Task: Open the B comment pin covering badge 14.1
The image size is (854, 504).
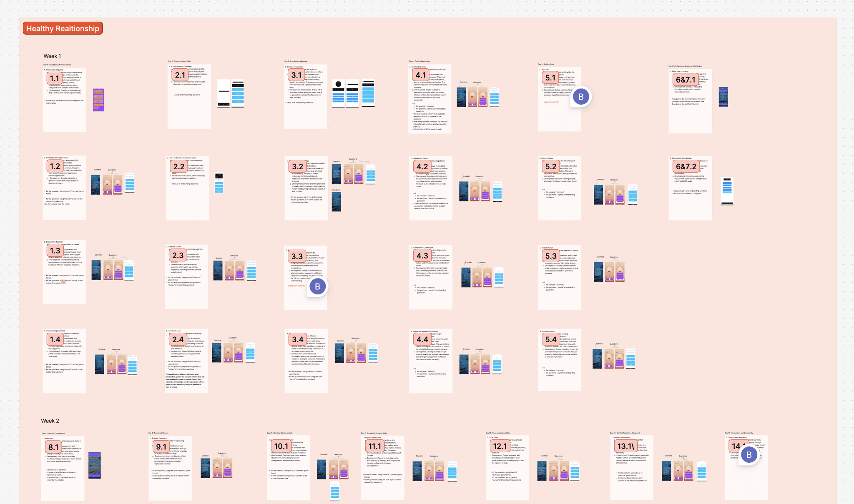Action: coord(749,455)
